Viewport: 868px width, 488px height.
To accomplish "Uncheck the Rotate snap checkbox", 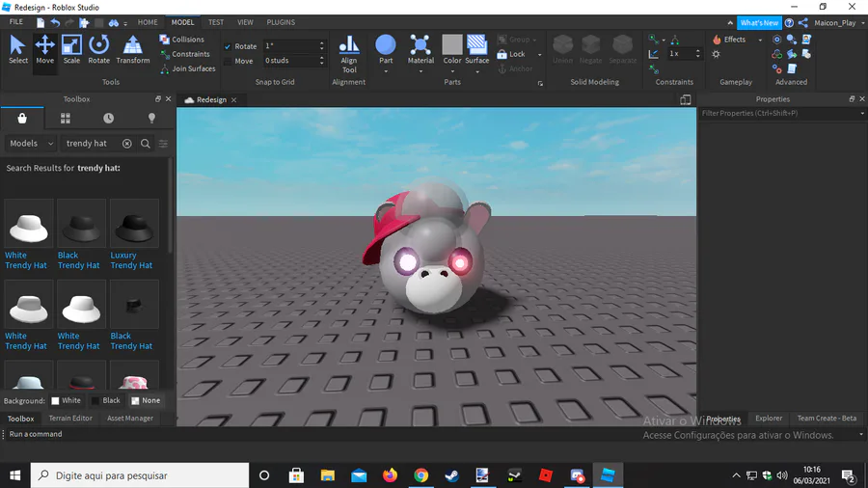I will tap(228, 46).
